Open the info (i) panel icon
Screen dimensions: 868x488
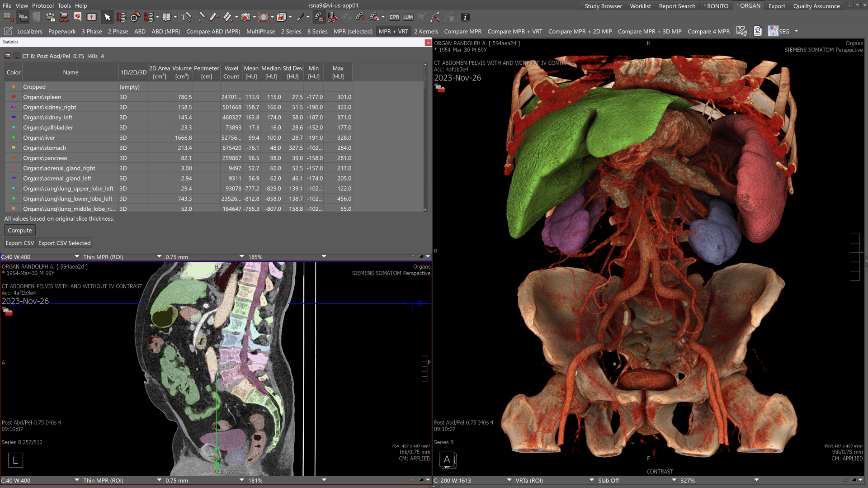[x=465, y=17]
